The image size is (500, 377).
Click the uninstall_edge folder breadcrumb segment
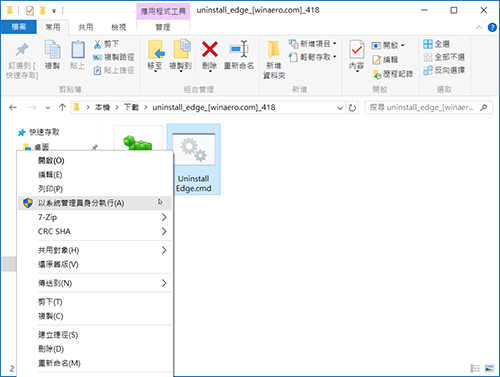point(214,107)
